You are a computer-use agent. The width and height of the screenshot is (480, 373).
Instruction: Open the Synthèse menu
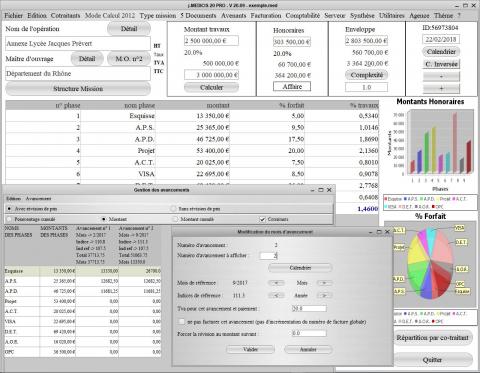tap(362, 16)
